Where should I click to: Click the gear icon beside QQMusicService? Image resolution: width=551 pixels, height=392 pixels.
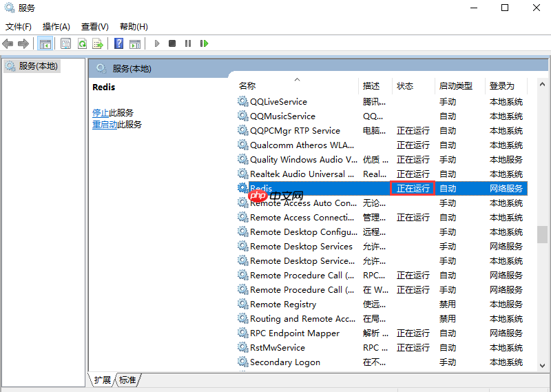[x=243, y=116]
